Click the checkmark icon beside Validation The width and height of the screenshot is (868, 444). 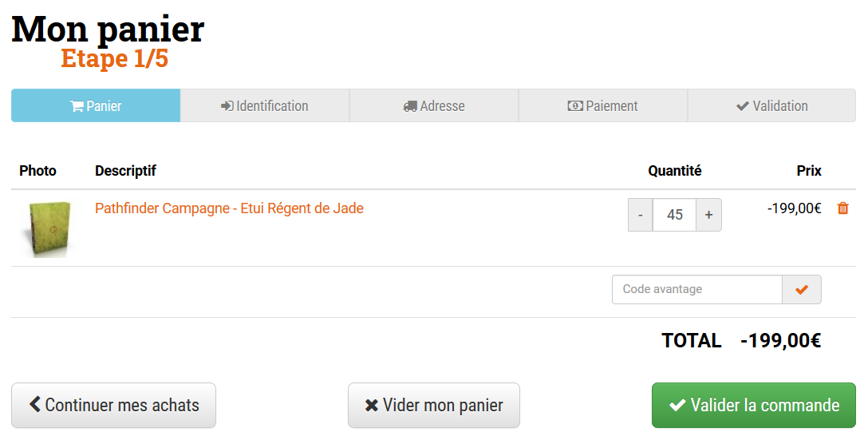[x=743, y=106]
